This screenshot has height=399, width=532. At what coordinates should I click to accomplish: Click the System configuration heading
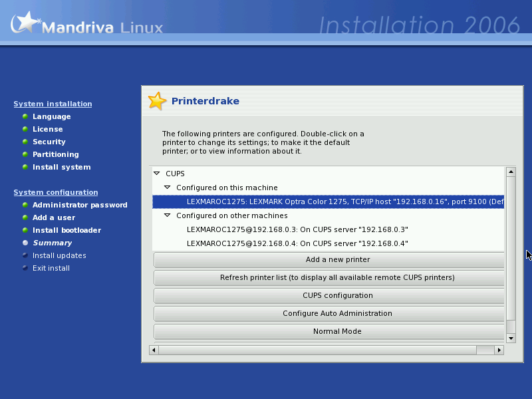56,192
